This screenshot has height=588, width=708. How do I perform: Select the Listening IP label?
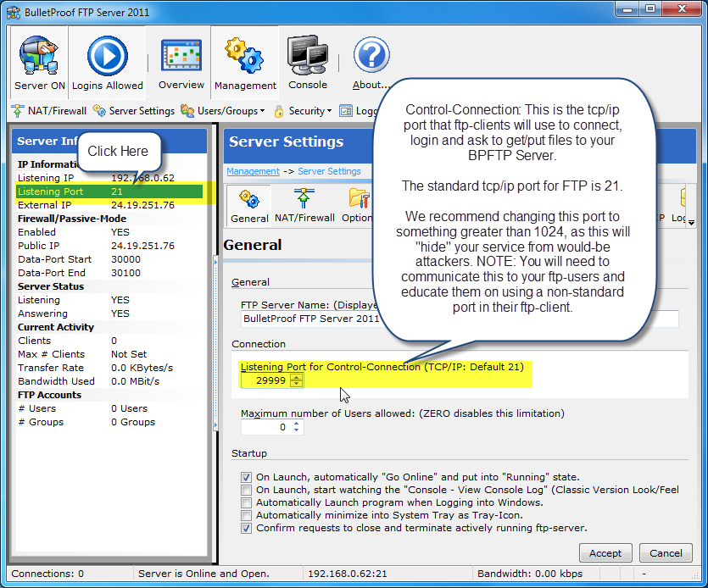(x=46, y=178)
